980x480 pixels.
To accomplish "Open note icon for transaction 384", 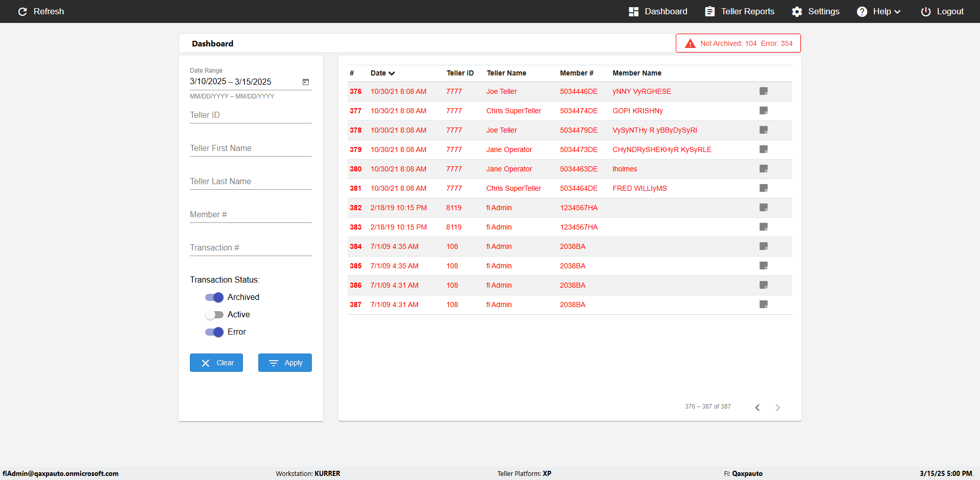I will (764, 246).
